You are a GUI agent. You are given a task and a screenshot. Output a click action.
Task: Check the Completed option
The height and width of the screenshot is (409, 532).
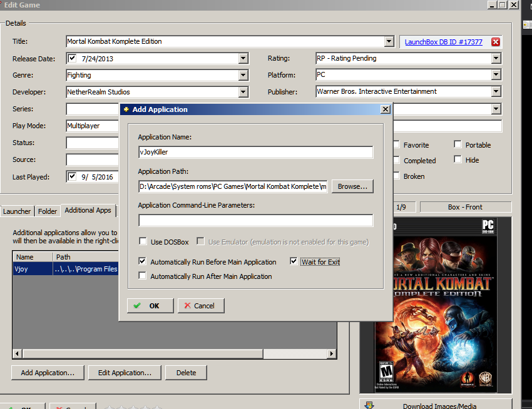tap(396, 160)
